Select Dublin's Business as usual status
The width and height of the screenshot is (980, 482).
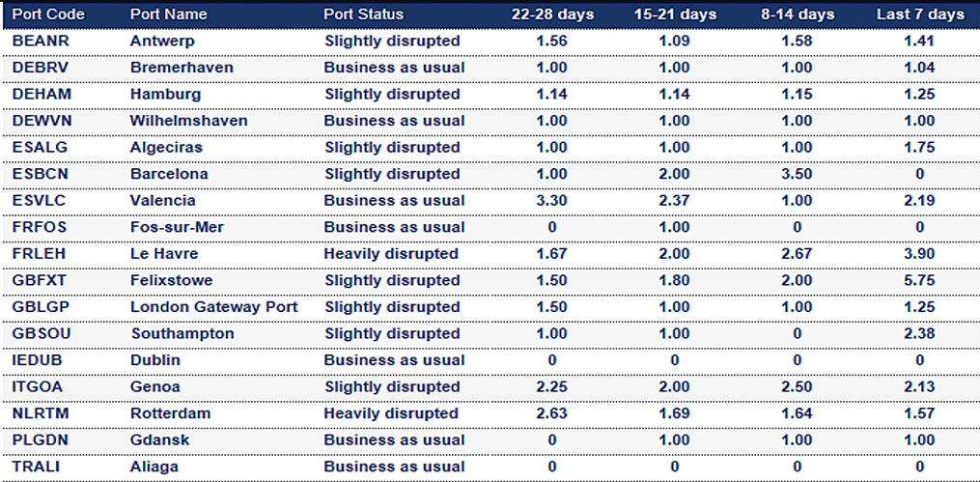[x=394, y=360]
